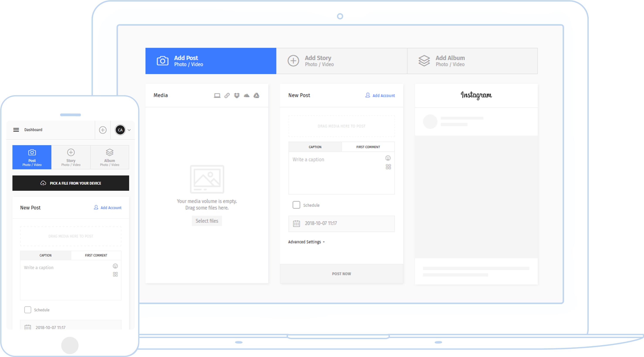Click empty media placeholder image icon
This screenshot has height=357, width=644.
coord(207,179)
